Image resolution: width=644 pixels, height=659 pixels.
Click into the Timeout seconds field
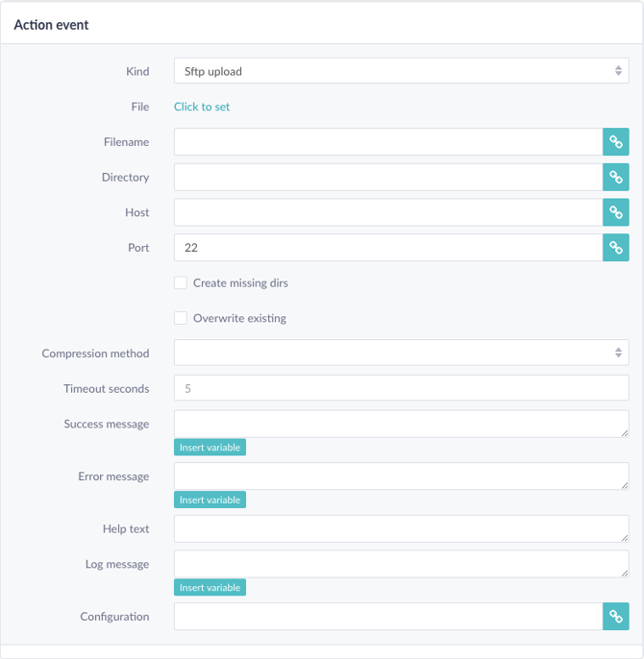[402, 388]
